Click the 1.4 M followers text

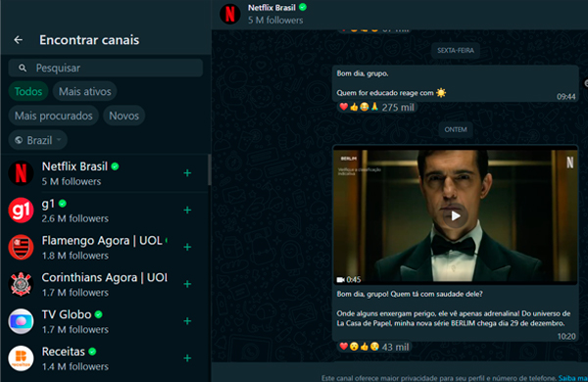75,366
